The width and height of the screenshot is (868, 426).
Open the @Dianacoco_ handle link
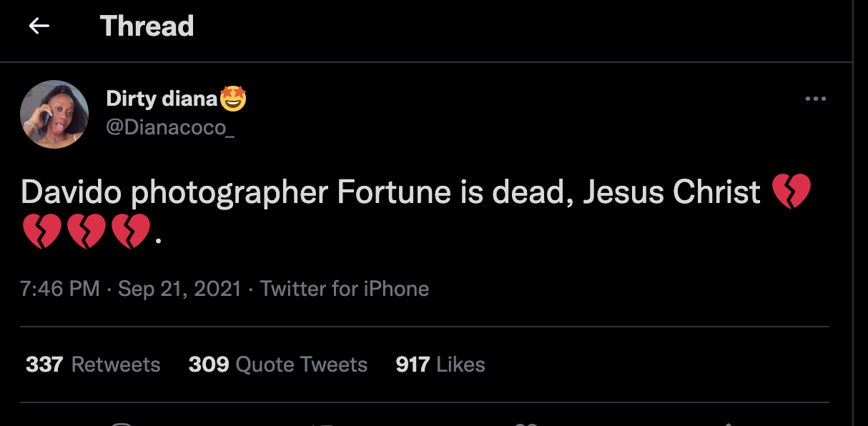click(x=170, y=127)
